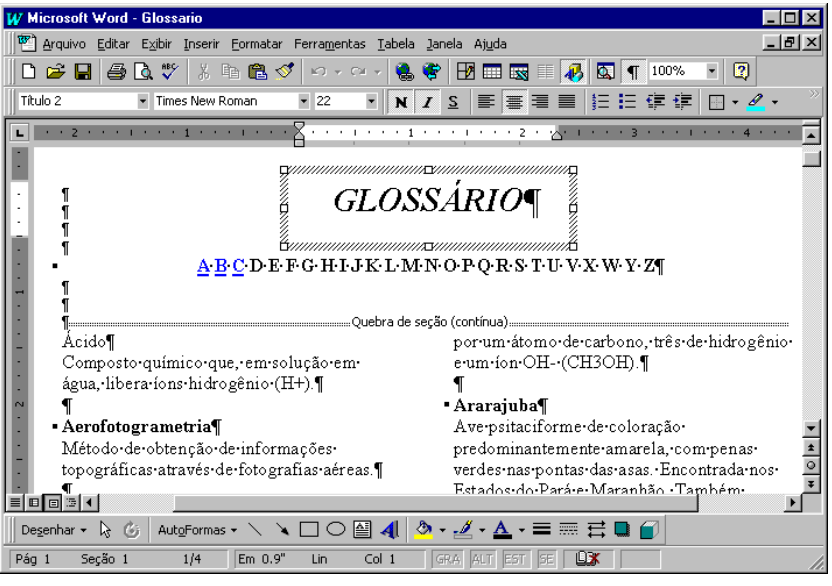Open the Help question mark icon
This screenshot has width=832, height=586.
(741, 71)
